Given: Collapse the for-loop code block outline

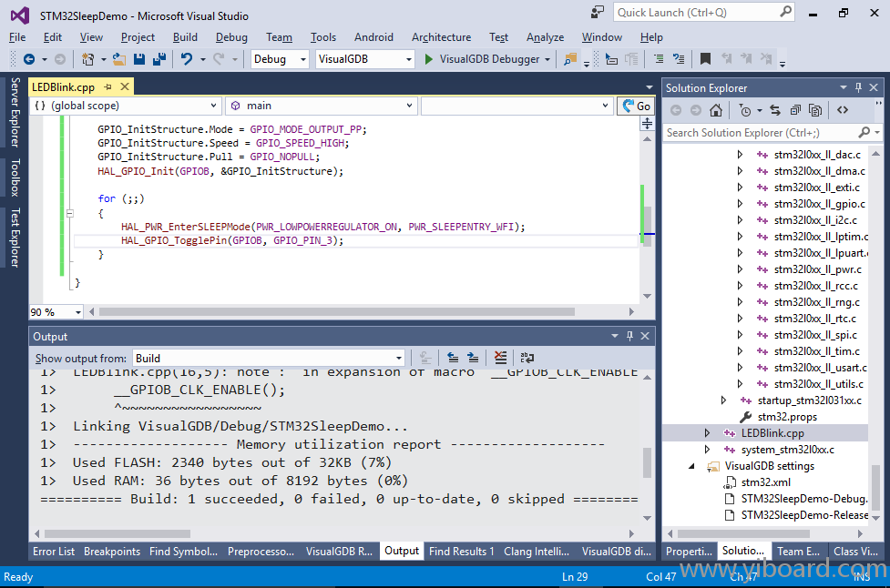Looking at the screenshot, I should click(70, 214).
